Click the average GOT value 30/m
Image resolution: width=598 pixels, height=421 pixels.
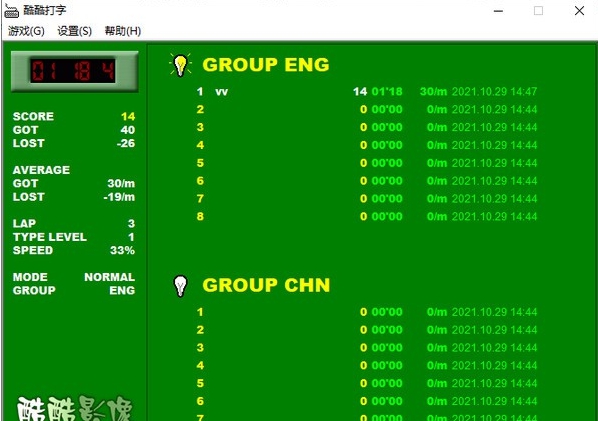(x=121, y=183)
